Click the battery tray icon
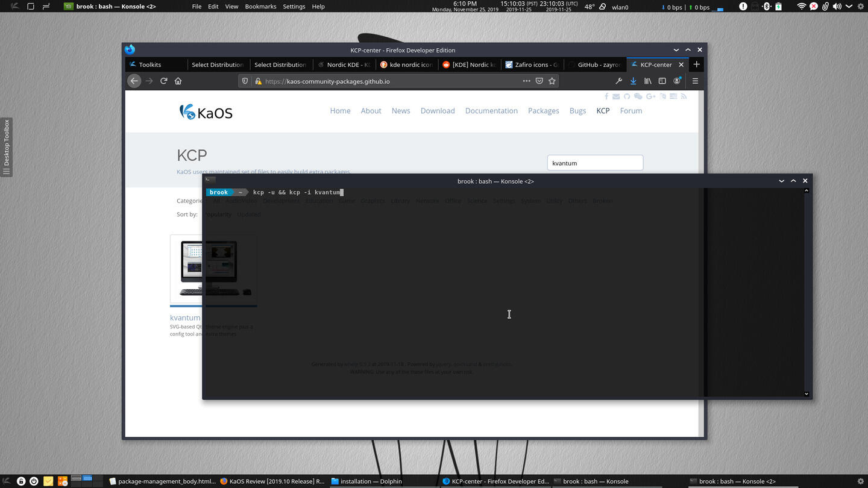The image size is (868, 488). (x=778, y=7)
